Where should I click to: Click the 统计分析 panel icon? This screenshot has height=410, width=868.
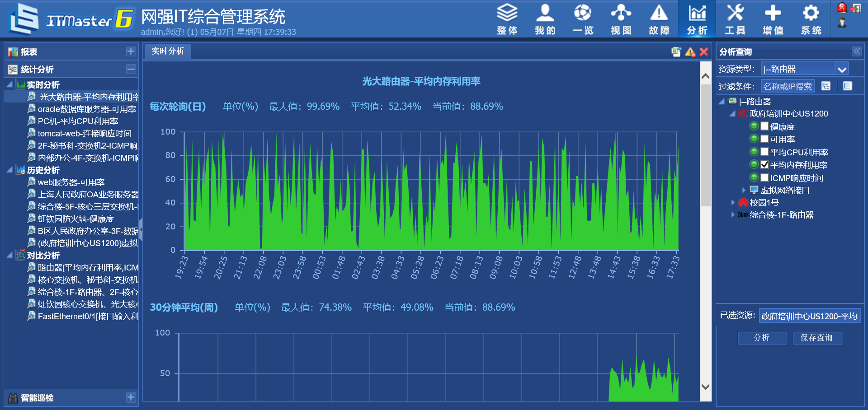tap(13, 70)
